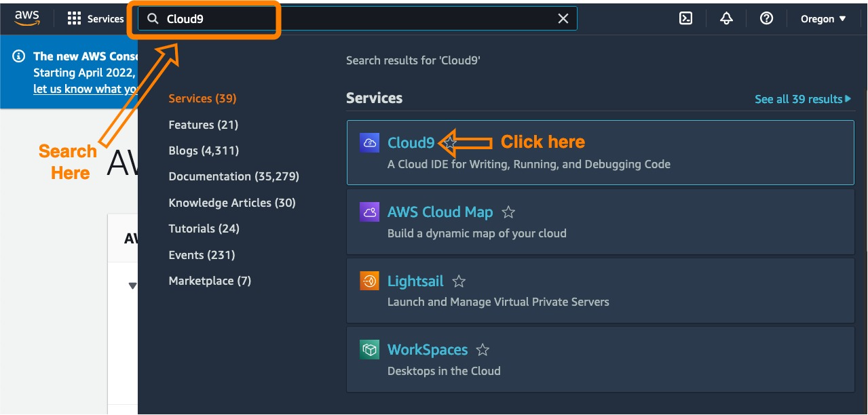Click the Services heading in the results

pyautogui.click(x=374, y=98)
